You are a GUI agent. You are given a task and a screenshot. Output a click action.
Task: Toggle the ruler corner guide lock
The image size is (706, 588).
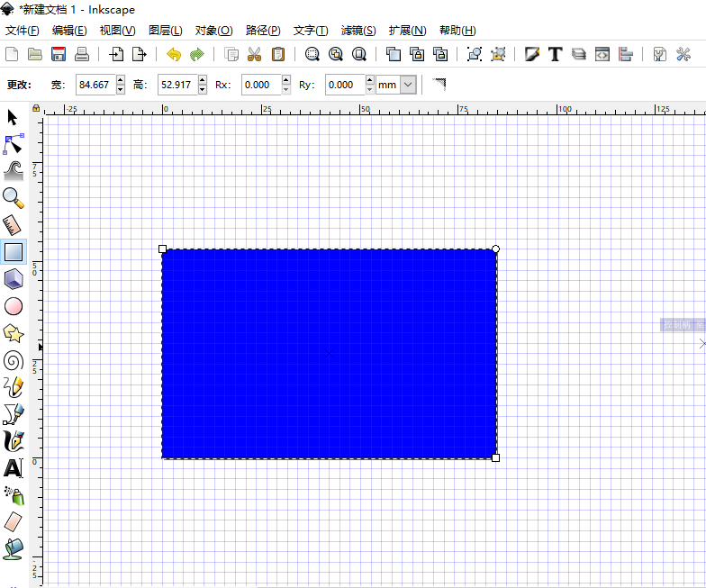pos(36,108)
